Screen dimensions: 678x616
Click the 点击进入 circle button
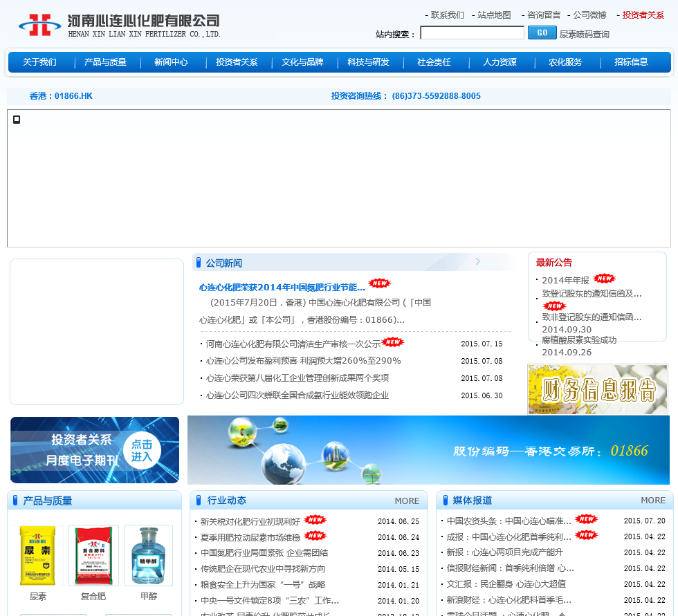coord(142,451)
